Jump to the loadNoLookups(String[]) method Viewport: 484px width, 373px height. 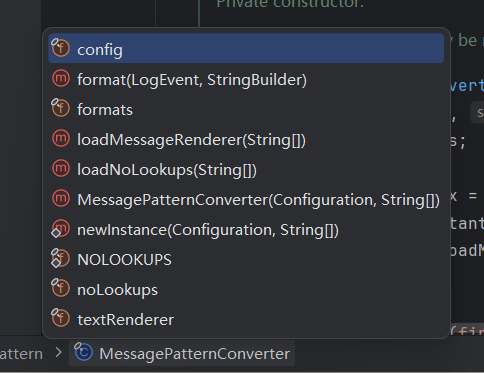(x=246, y=169)
